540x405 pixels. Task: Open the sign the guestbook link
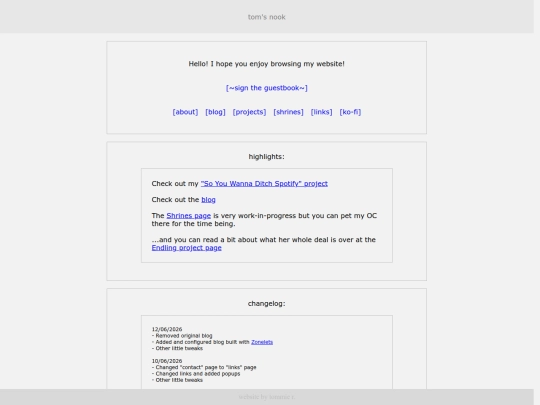tap(267, 88)
